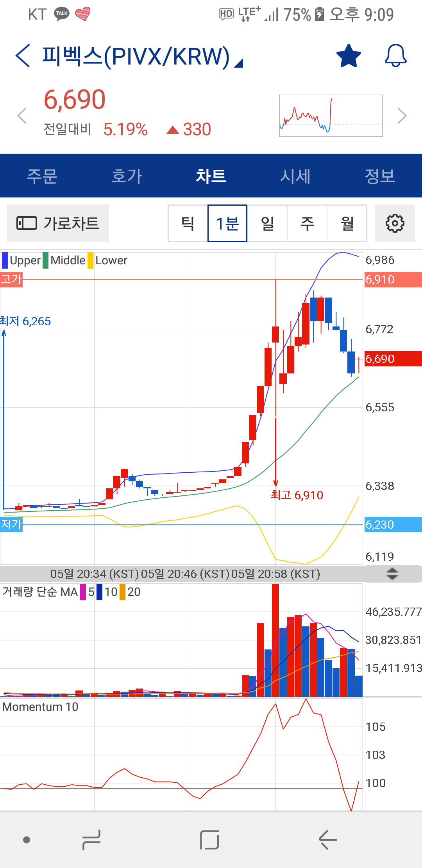Select the 틱 chart interval

pyautogui.click(x=188, y=223)
